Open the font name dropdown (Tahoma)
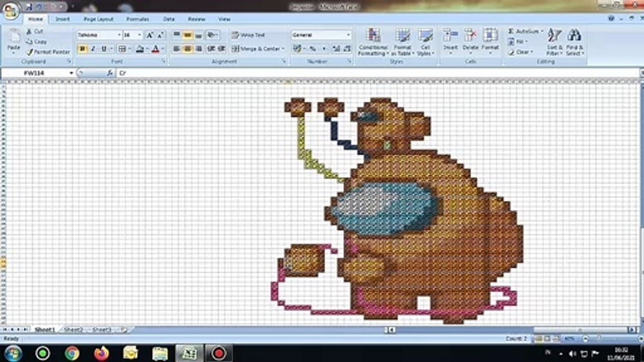The image size is (644, 362). click(x=119, y=35)
